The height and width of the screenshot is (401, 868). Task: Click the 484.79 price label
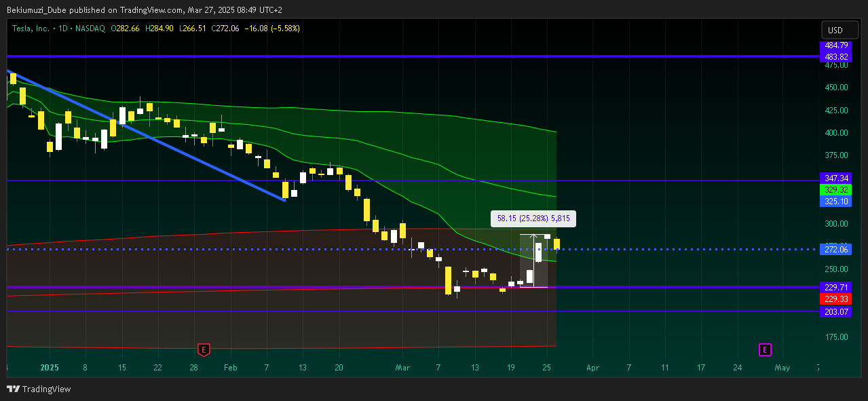click(x=835, y=46)
